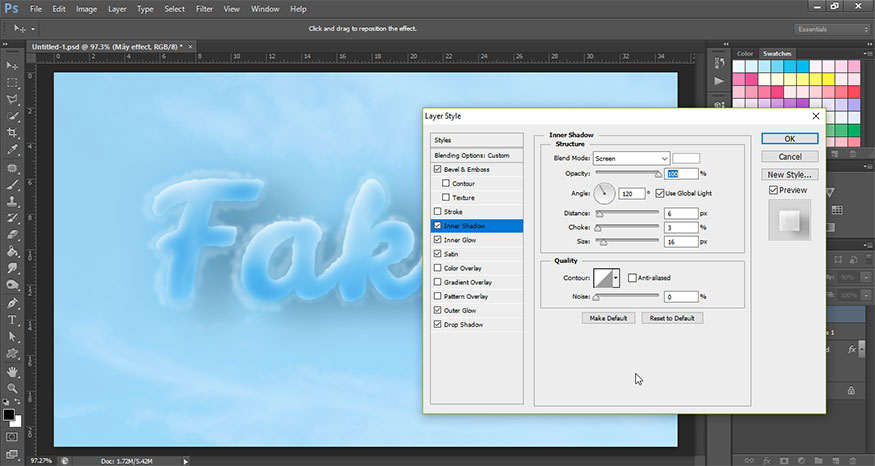This screenshot has width=875, height=466.
Task: Select the Healing Brush tool
Action: coord(12,168)
